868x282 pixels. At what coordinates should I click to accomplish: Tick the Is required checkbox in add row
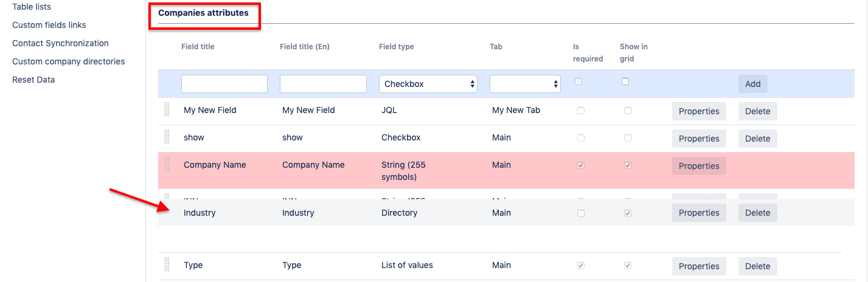[578, 81]
